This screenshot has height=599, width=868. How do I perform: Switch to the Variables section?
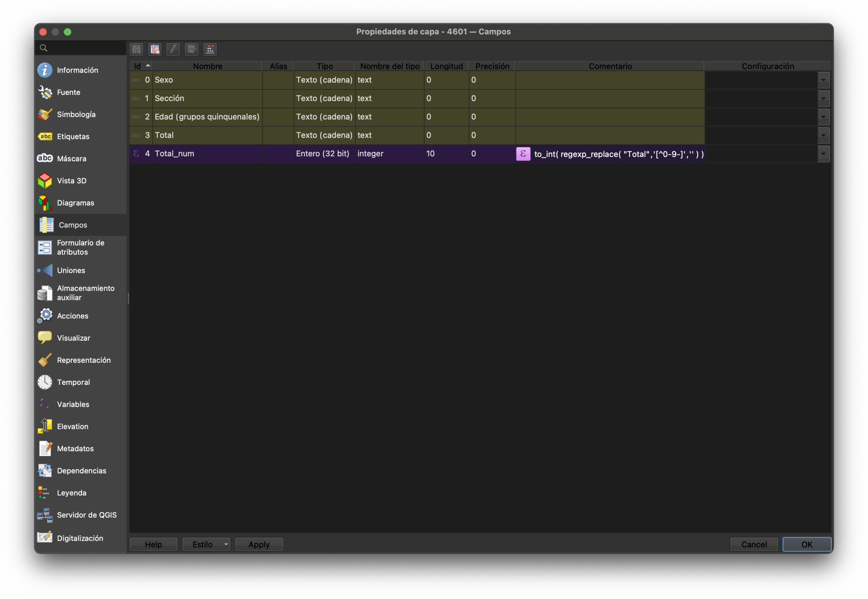click(81, 404)
